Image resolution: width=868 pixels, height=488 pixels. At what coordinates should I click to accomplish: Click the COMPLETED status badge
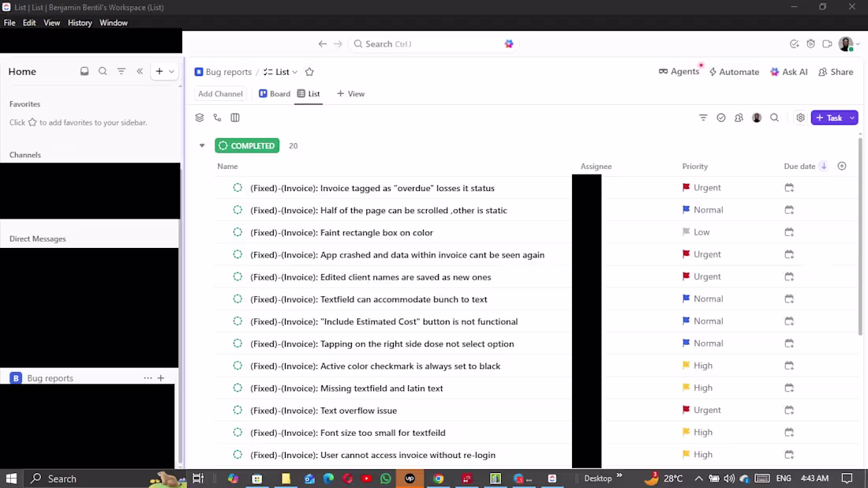click(x=247, y=145)
